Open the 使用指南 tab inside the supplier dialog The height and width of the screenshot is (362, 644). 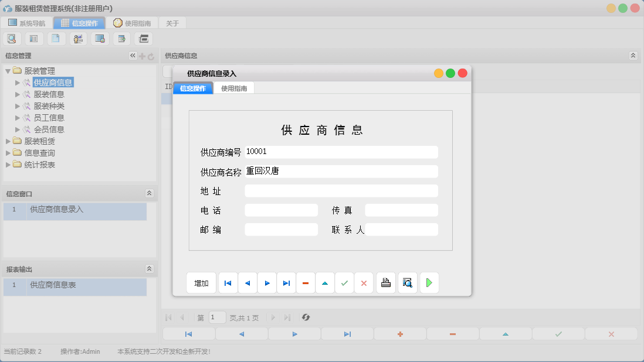tap(234, 88)
